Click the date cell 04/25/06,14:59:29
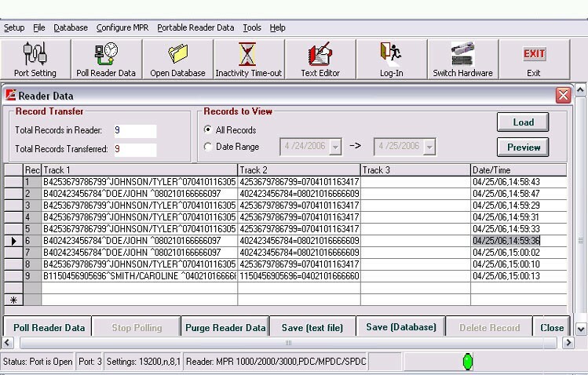Viewport: 588px width, 375px height. click(x=519, y=206)
